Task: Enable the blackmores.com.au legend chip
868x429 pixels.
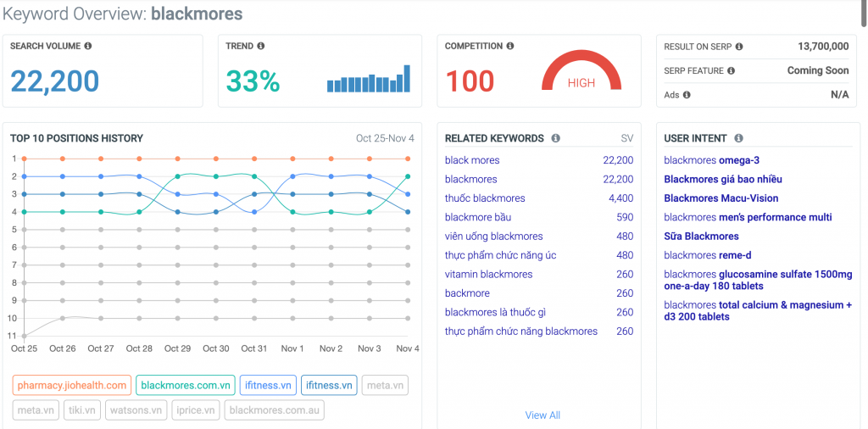Action: (273, 410)
